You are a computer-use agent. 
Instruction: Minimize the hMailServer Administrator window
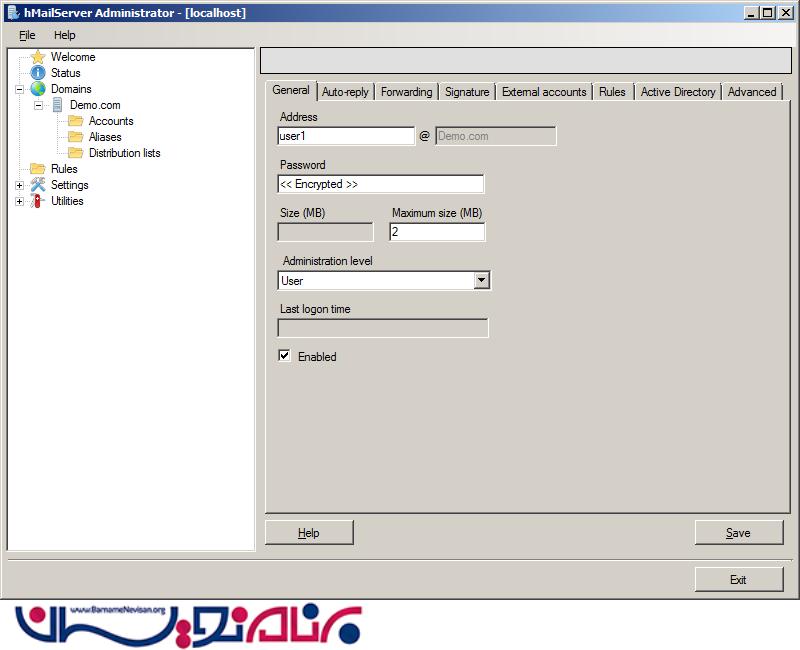coord(750,13)
